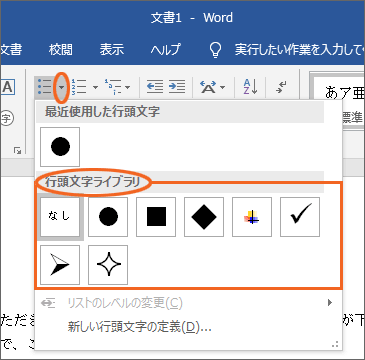Image resolution: width=365 pixels, height=360 pixels.
Task: Open the Asian layout dropdown arrow
Action: click(x=223, y=88)
